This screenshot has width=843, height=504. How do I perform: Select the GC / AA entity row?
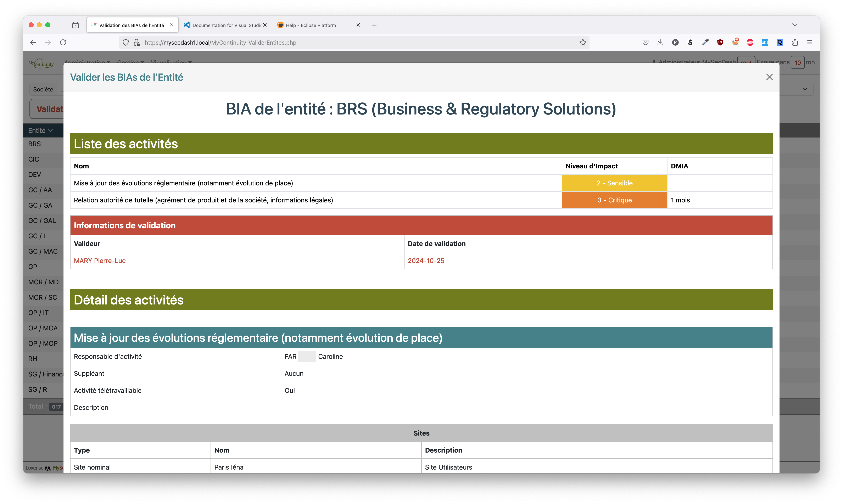44,190
